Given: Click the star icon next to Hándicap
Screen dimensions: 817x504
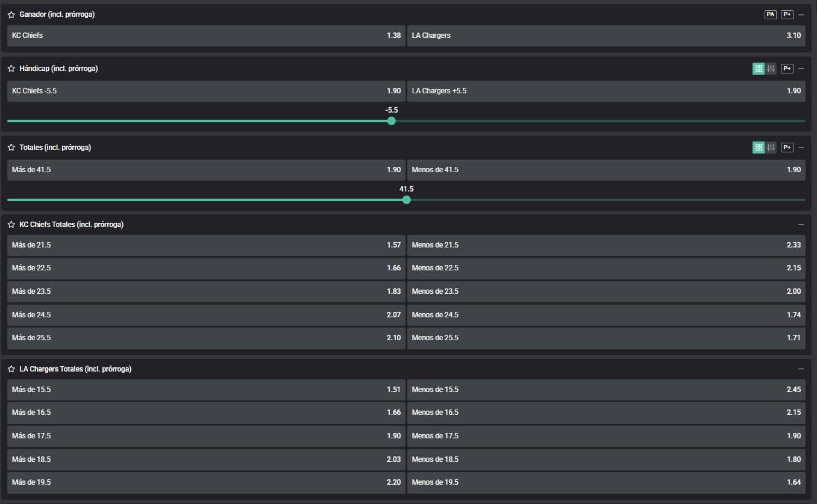Looking at the screenshot, I should point(11,69).
